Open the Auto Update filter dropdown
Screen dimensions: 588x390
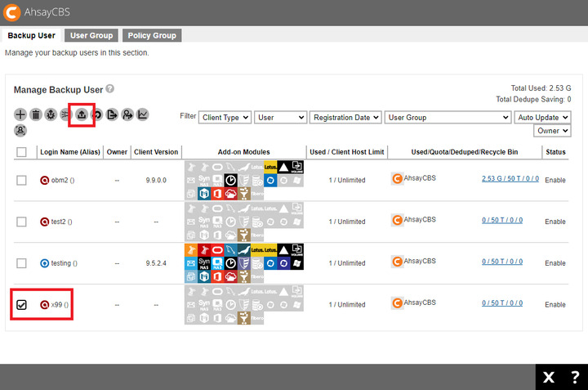[543, 118]
